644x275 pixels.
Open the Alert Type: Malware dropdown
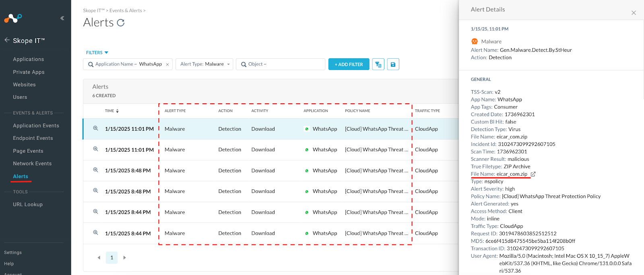[204, 64]
